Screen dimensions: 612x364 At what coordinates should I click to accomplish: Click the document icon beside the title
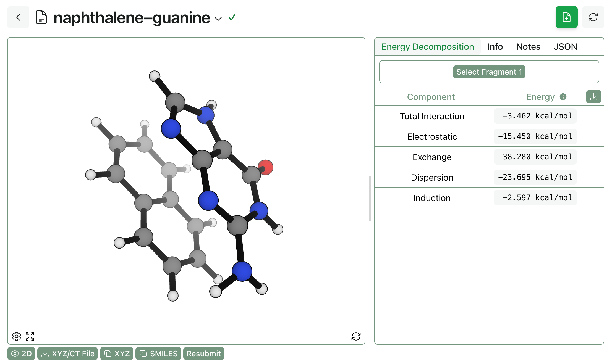(41, 17)
